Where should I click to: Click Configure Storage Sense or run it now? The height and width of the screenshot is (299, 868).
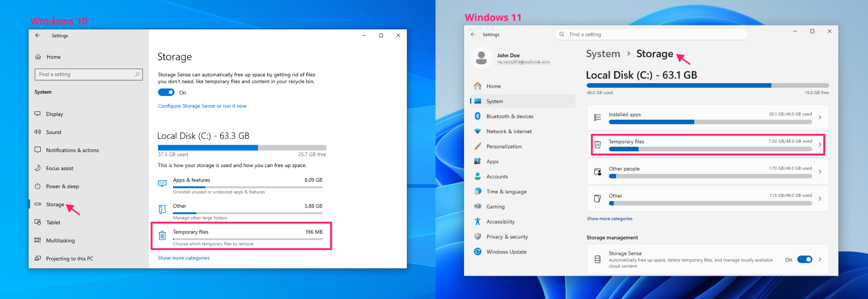tap(202, 106)
